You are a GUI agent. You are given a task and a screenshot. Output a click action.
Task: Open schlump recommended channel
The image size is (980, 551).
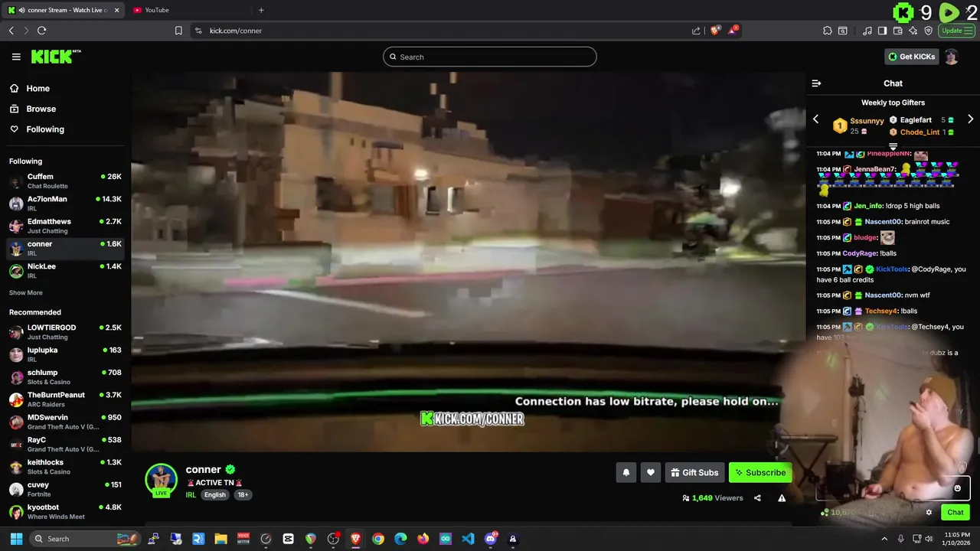pos(65,377)
